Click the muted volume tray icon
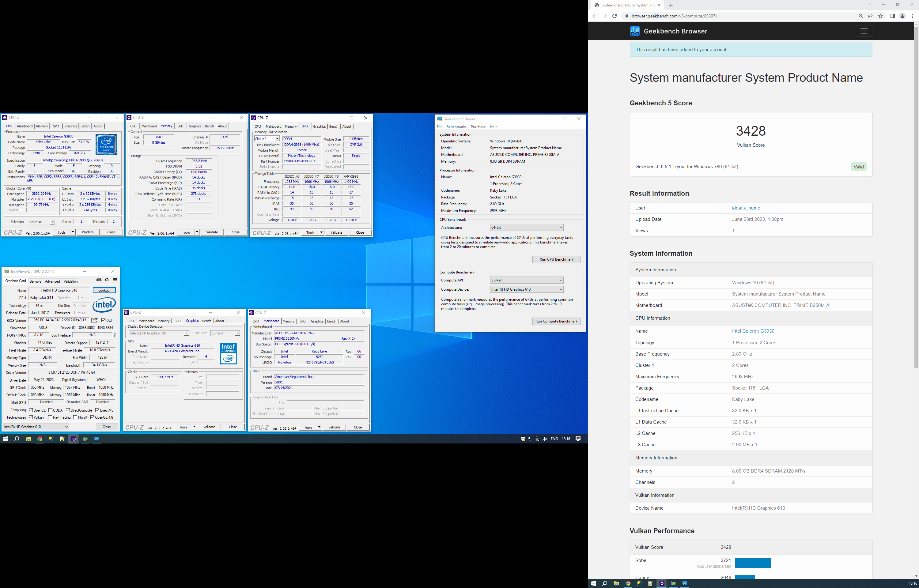 pos(545,439)
